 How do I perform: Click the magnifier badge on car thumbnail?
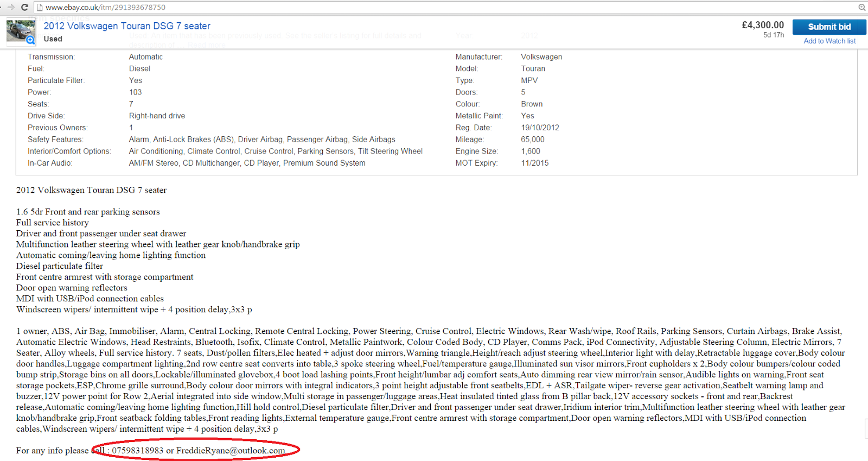point(30,40)
